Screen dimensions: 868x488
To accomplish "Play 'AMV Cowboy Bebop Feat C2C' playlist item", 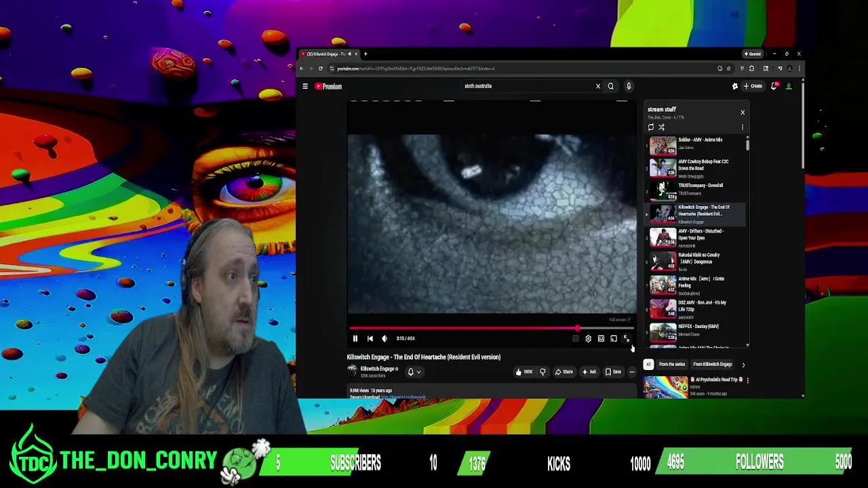I will (x=695, y=168).
